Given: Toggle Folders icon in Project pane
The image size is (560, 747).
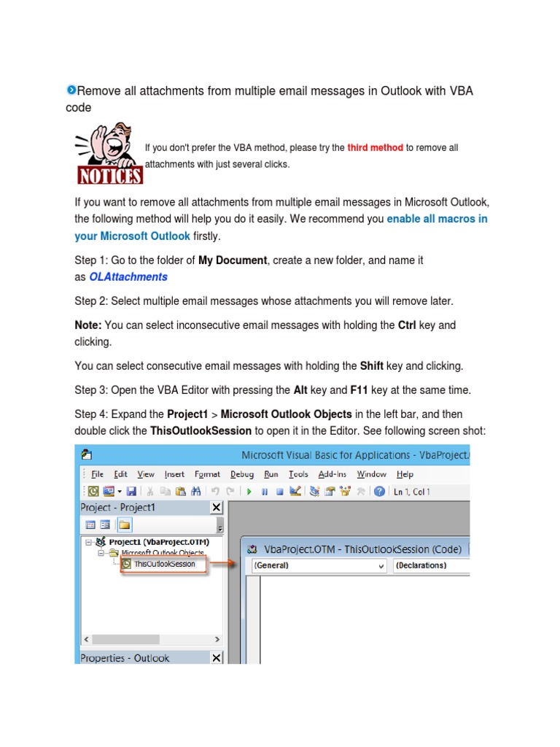Looking at the screenshot, I should point(125,525).
